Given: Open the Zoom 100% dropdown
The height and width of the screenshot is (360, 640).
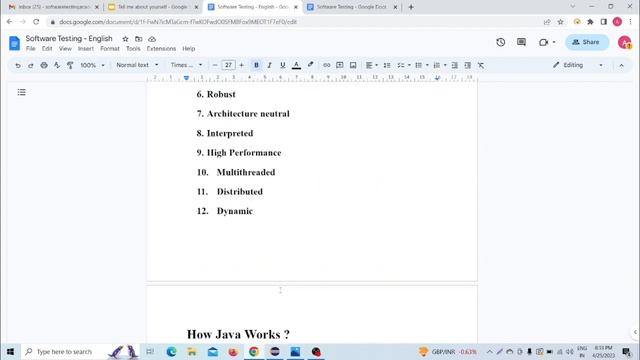Looking at the screenshot, I should (92, 65).
